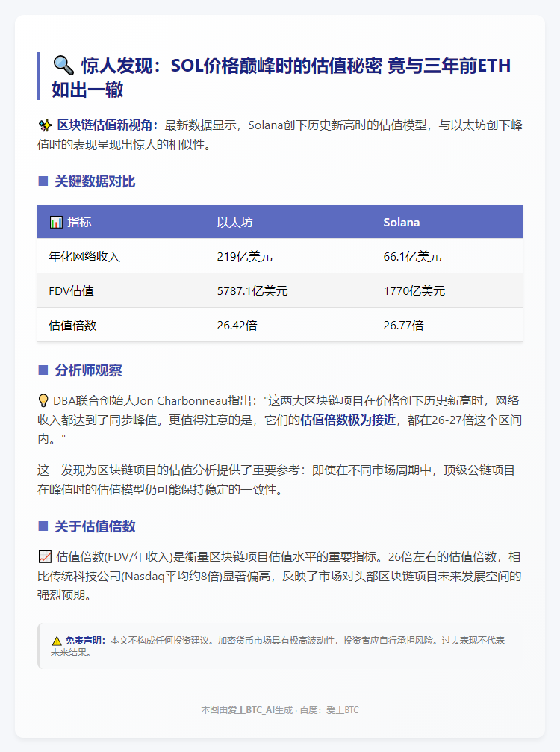Viewport: 560px width, 752px height.
Task: Click the bold 估值倍数极为接近 phrase
Action: 348,420
